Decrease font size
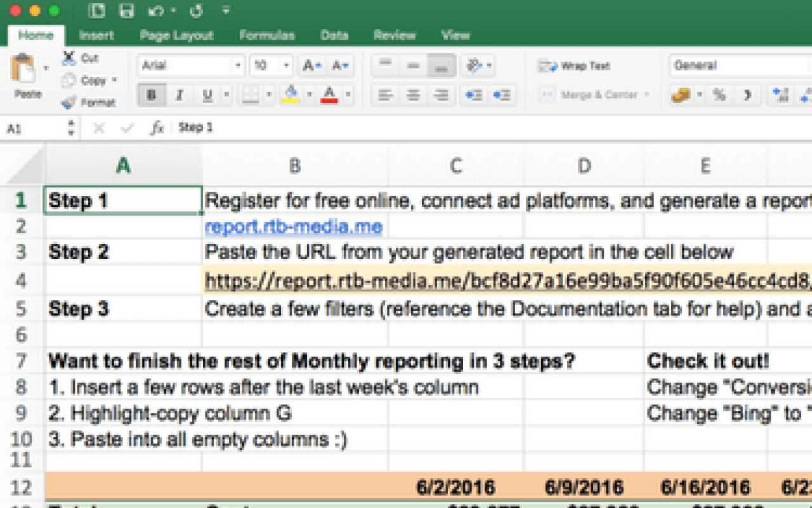812x508 pixels. click(x=340, y=65)
